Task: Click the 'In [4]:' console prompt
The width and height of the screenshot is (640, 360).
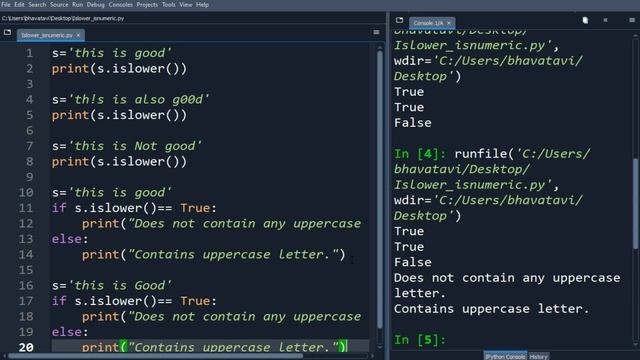Action: click(x=420, y=154)
